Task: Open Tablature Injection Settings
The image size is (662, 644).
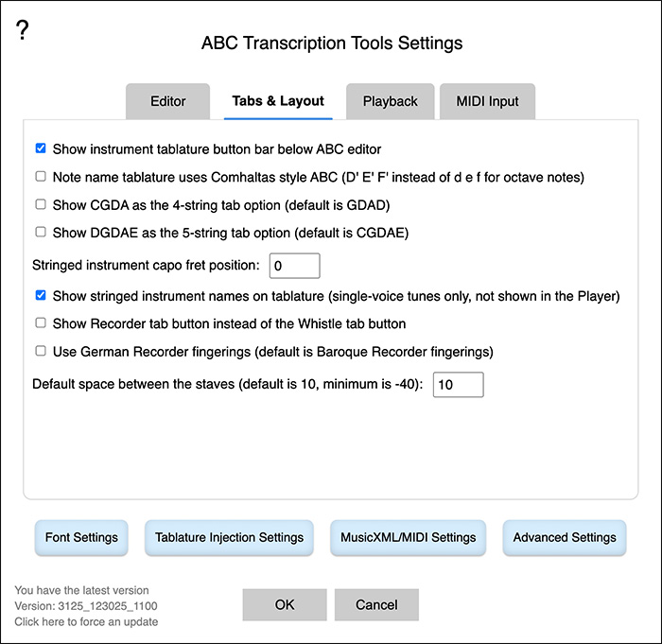Action: (229, 537)
